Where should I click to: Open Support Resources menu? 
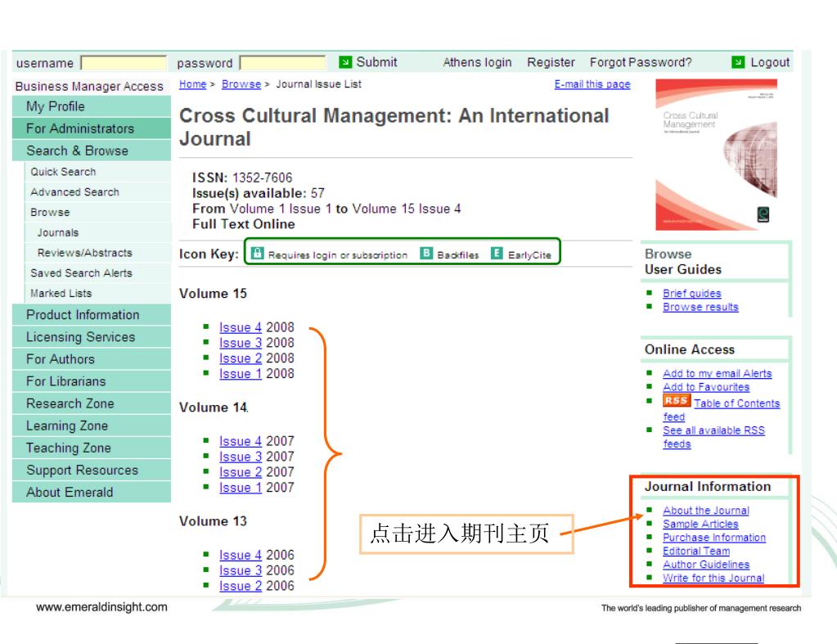click(x=92, y=470)
